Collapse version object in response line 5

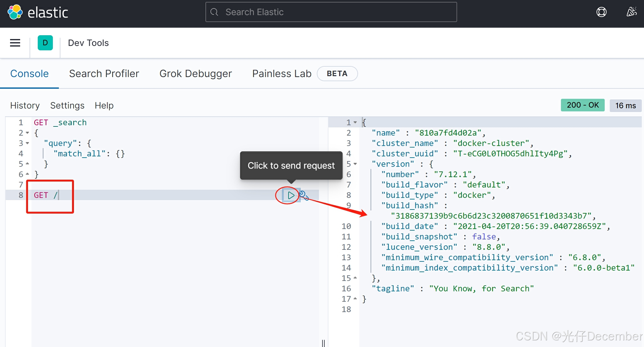(x=355, y=164)
